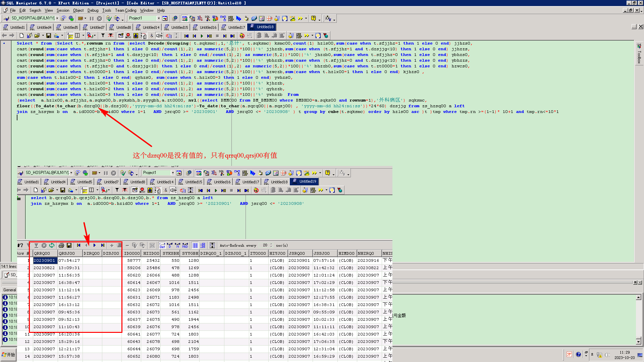
Task: Expand the Project1 combo box in top toolbar
Action: coord(159,18)
